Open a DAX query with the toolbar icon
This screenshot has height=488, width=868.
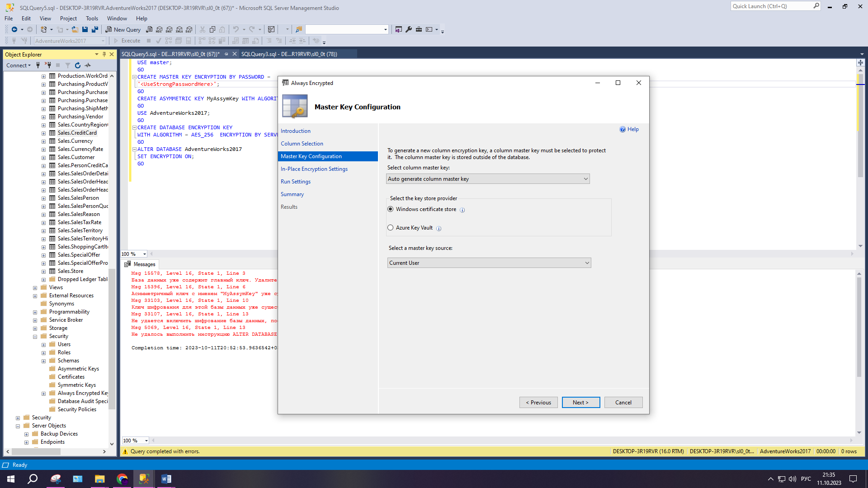189,29
